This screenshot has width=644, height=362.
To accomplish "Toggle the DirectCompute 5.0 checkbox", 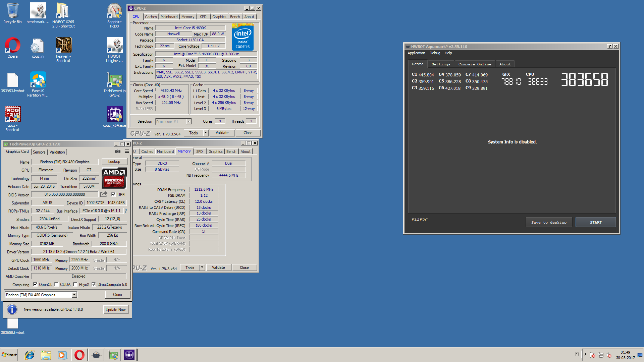I will pos(94,284).
